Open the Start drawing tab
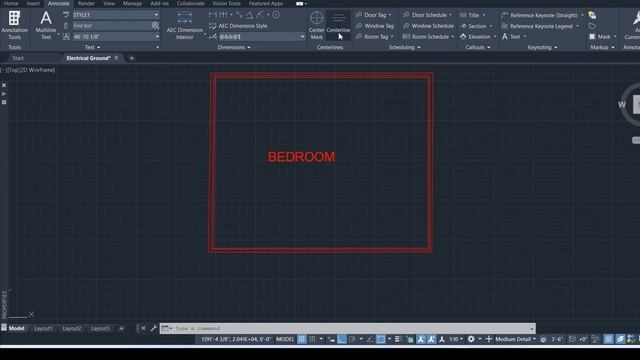The image size is (640, 360). tap(18, 58)
